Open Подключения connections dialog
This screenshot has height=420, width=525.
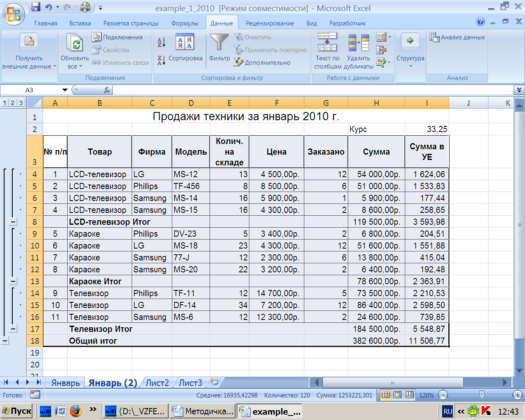[117, 37]
